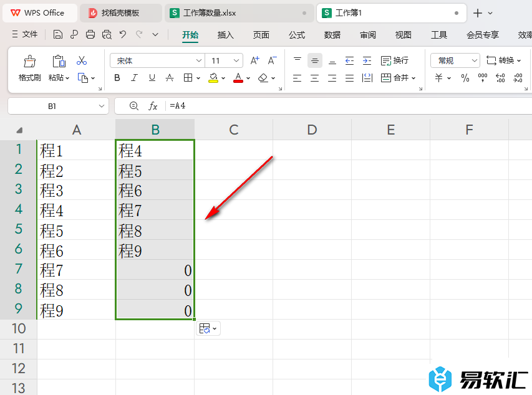Viewport: 532px width, 395px height.
Task: Click the Select All corner triangle
Action: pos(19,130)
